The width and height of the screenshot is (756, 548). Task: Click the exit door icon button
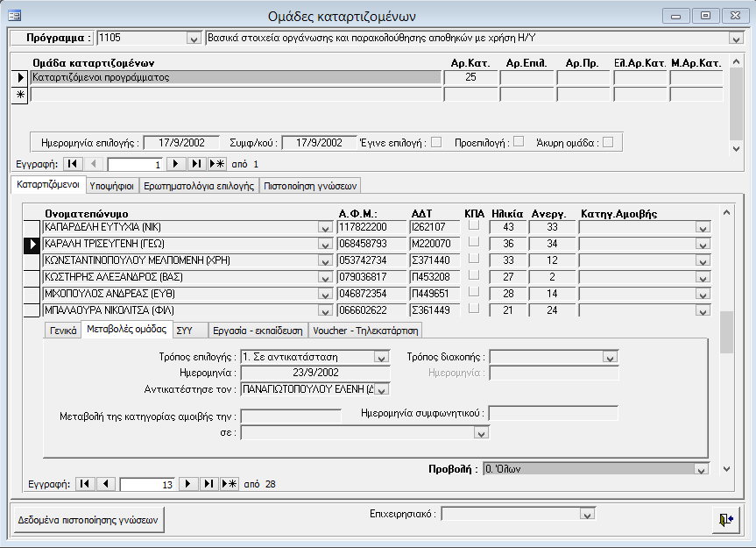(x=724, y=519)
